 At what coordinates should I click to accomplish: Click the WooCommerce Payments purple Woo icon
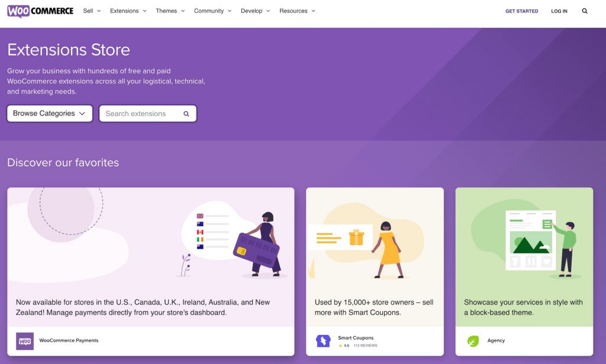pos(25,341)
